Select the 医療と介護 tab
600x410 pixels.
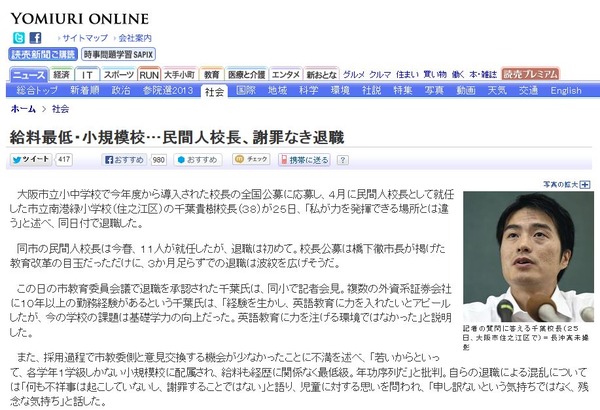coord(246,74)
